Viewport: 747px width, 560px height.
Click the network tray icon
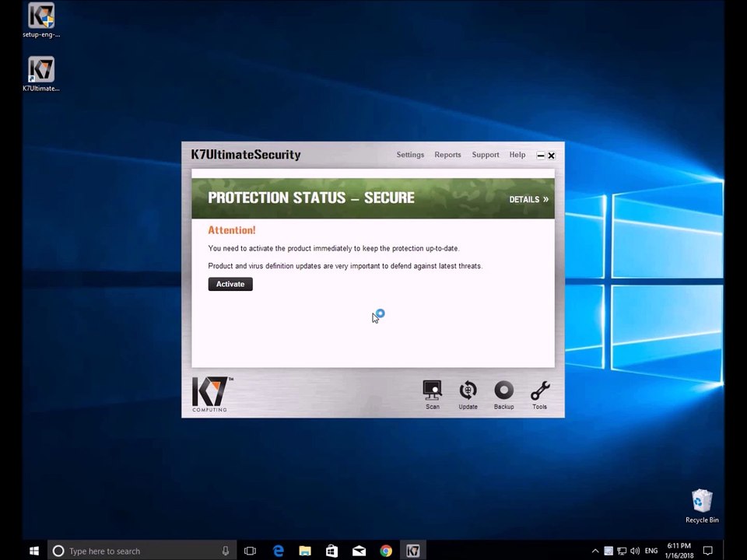[x=622, y=551]
